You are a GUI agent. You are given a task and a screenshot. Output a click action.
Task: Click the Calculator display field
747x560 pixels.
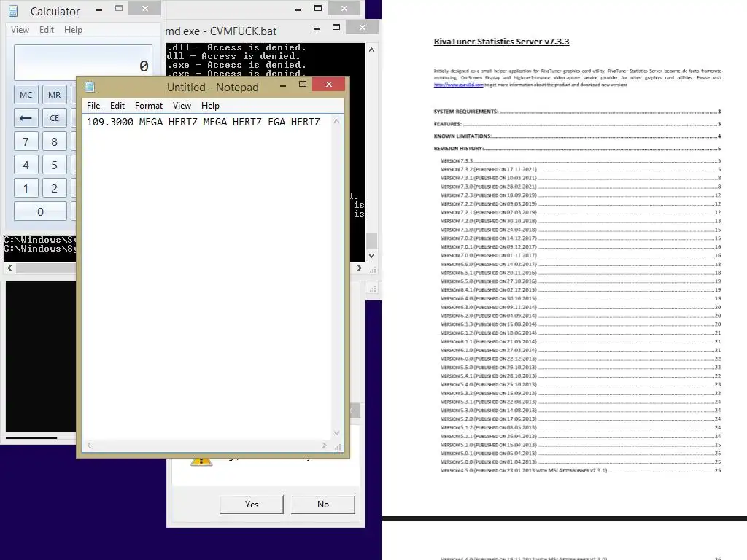(83, 63)
